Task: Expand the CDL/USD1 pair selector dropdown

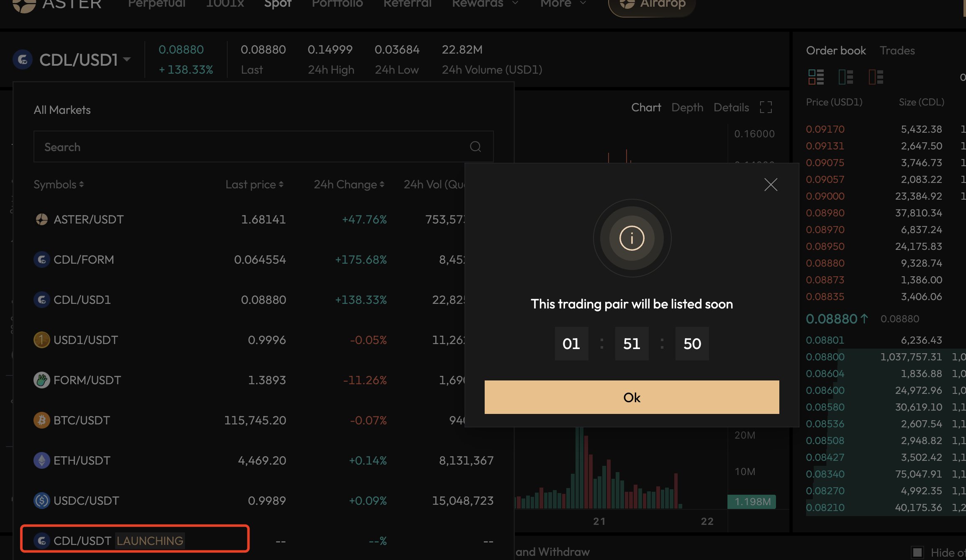Action: [x=126, y=59]
